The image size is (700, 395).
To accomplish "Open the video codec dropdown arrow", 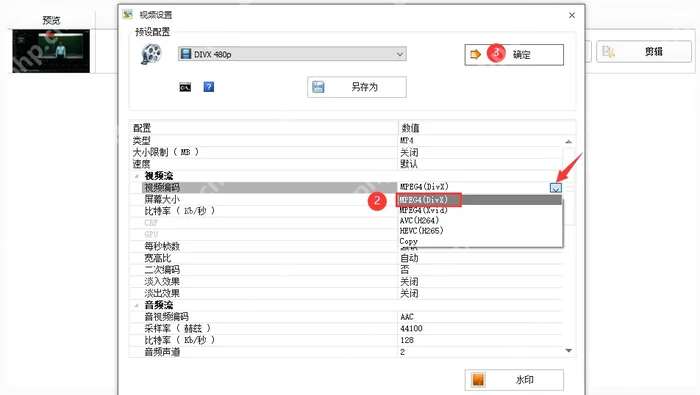I will pyautogui.click(x=555, y=187).
